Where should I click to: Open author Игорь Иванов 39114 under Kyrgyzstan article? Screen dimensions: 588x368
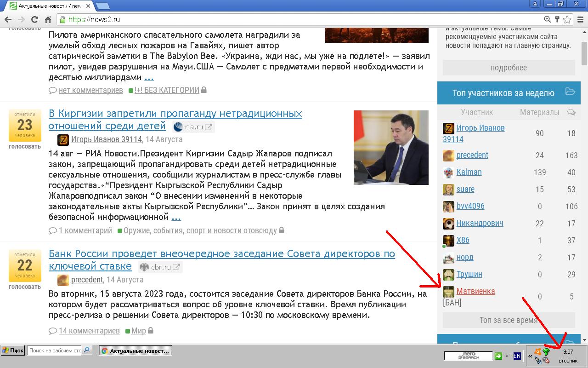(107, 139)
